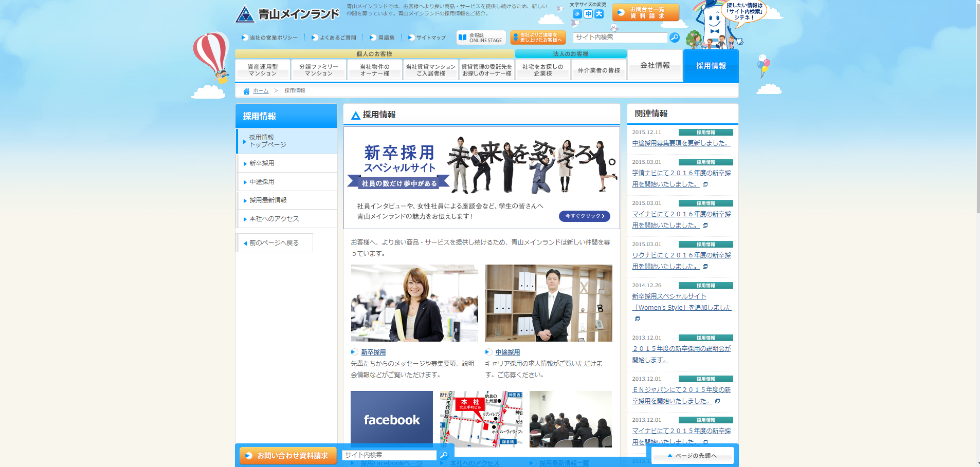The height and width of the screenshot is (467, 980).
Task: Click the home icon in breadcrumb
Action: (246, 91)
